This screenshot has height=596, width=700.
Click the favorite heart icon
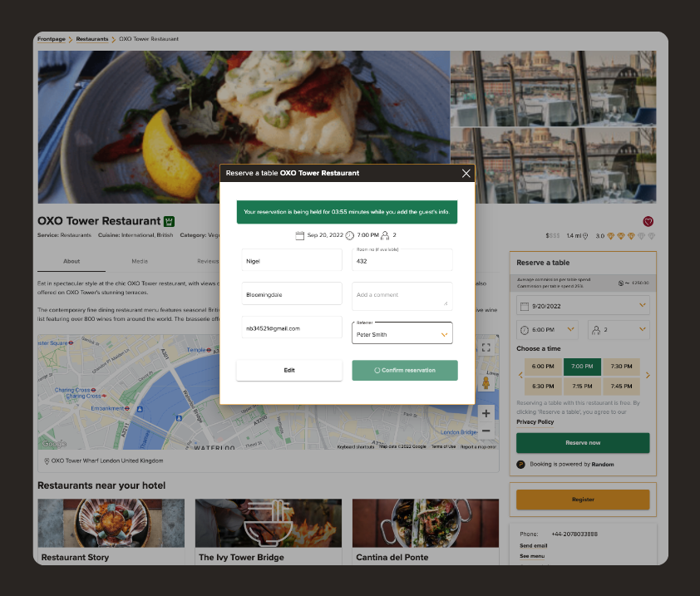pyautogui.click(x=648, y=221)
